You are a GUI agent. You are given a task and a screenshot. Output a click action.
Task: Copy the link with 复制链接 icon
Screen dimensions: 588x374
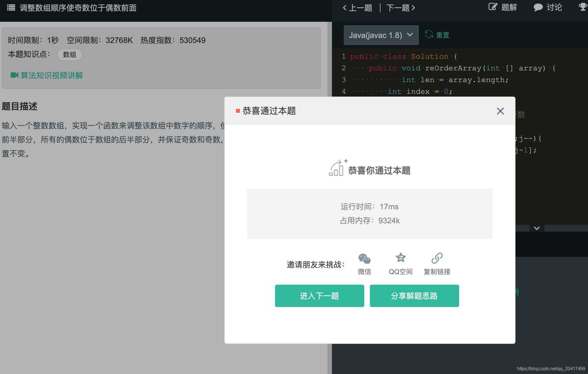point(437,258)
